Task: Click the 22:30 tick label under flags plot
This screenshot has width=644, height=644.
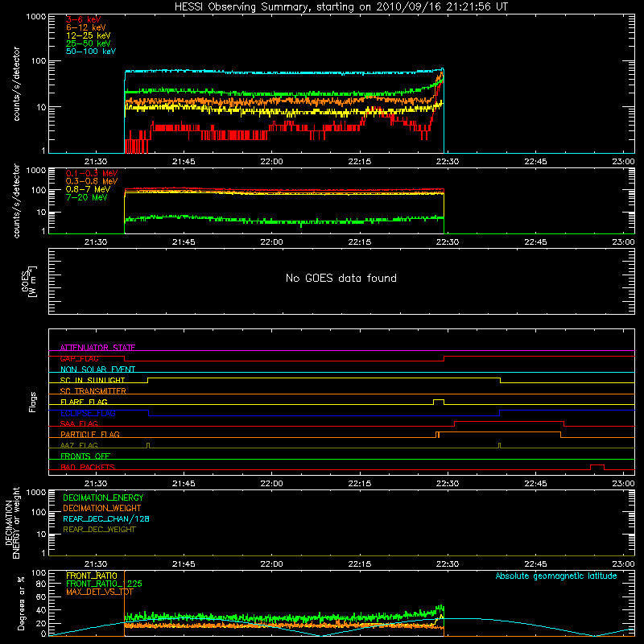Action: pos(448,484)
